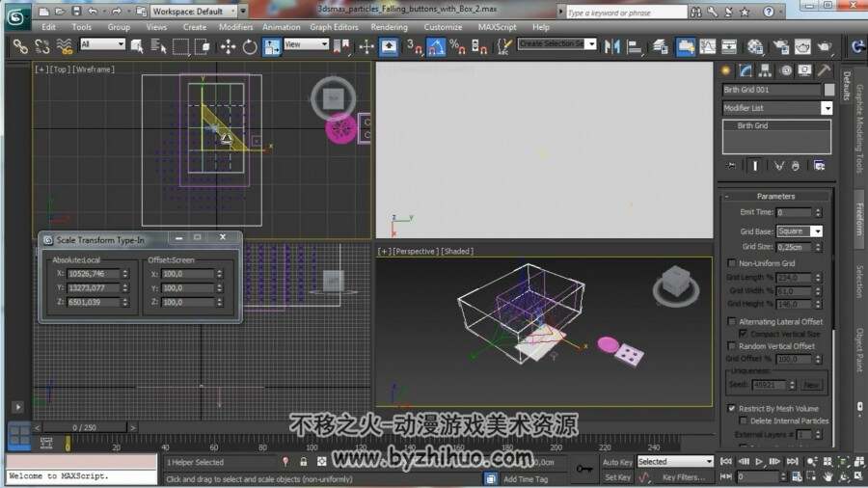Open the key mode Selected dropdown
Viewport: 868px width, 488px height.
click(675, 461)
